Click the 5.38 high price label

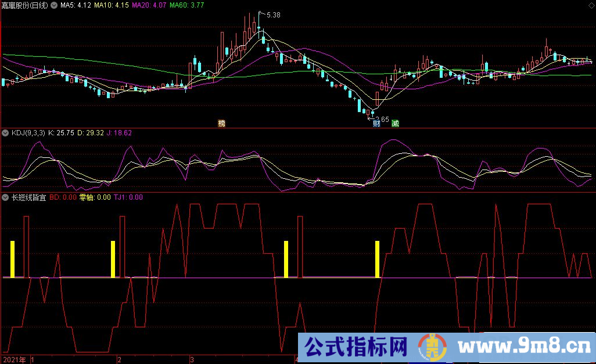pos(273,15)
